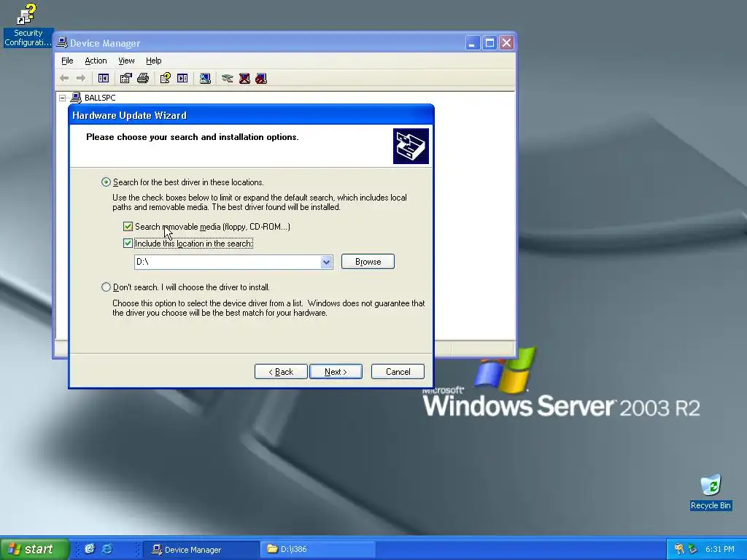Open the View menu
This screenshot has width=747, height=560.
pos(126,61)
